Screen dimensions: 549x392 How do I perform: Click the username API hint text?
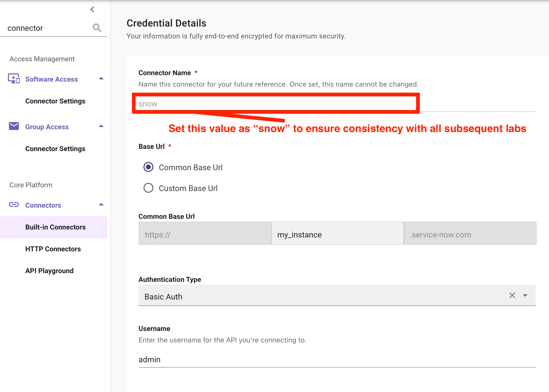point(222,340)
